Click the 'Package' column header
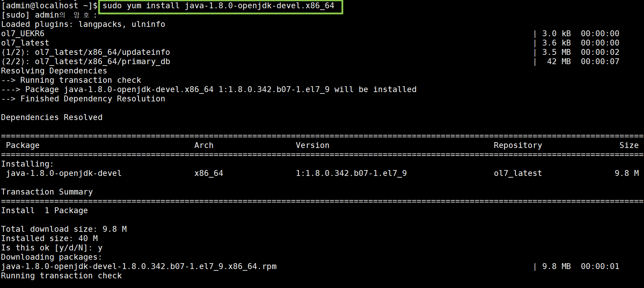This screenshot has height=288, width=644. point(23,146)
